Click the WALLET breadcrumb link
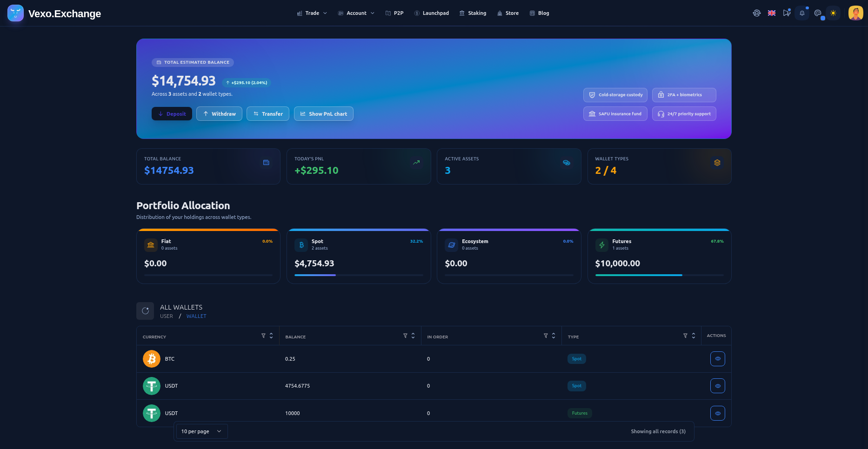Viewport: 868px width, 449px height. click(196, 316)
